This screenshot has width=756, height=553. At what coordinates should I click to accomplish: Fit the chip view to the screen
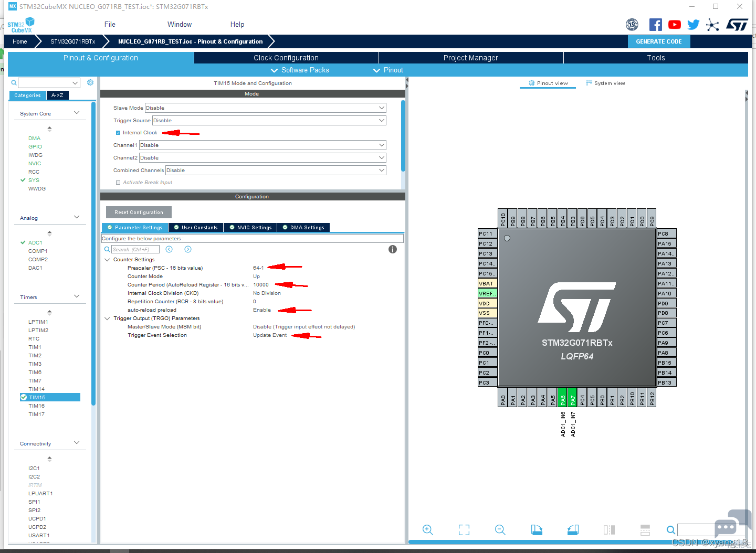tap(464, 530)
